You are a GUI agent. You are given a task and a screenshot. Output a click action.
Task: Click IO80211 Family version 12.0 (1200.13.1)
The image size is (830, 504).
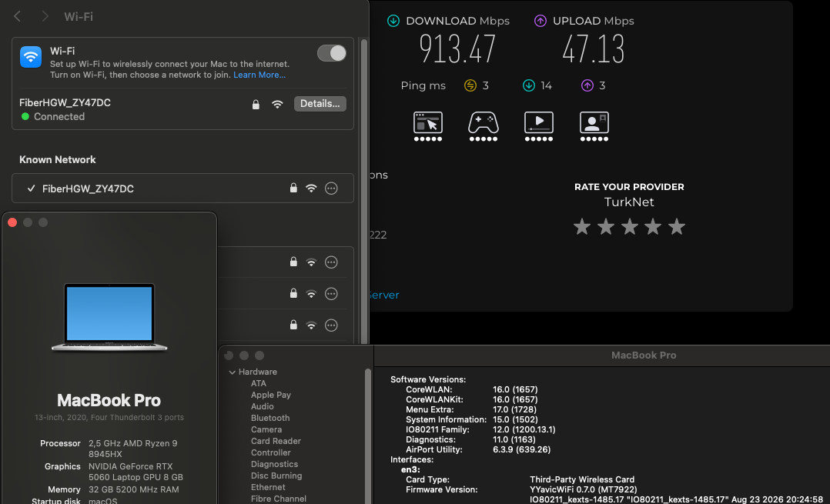[524, 430]
